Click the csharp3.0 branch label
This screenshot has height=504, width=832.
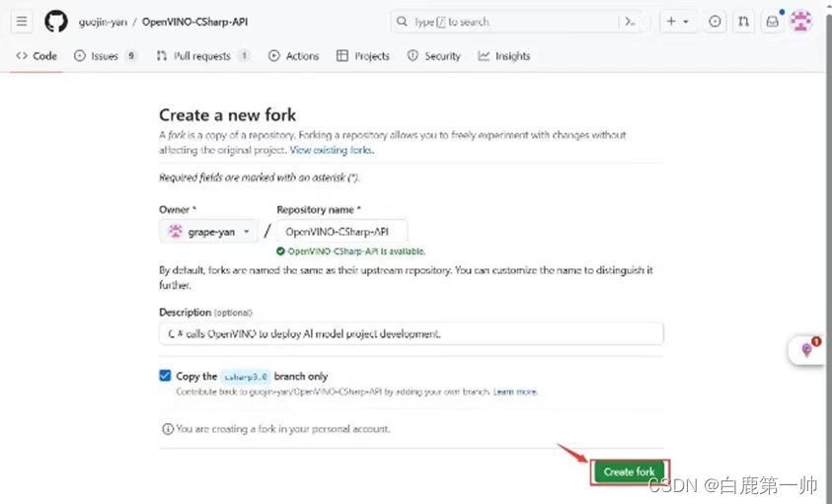pyautogui.click(x=246, y=377)
